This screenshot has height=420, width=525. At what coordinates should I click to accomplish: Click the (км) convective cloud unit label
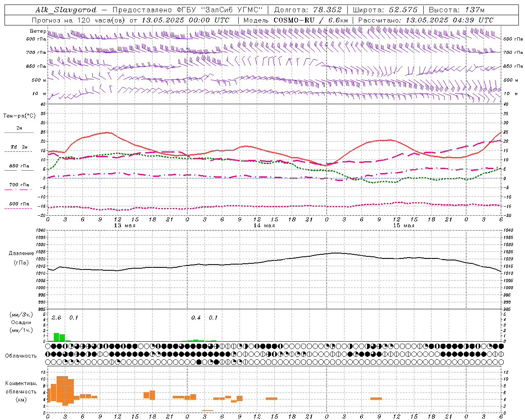click(21, 399)
